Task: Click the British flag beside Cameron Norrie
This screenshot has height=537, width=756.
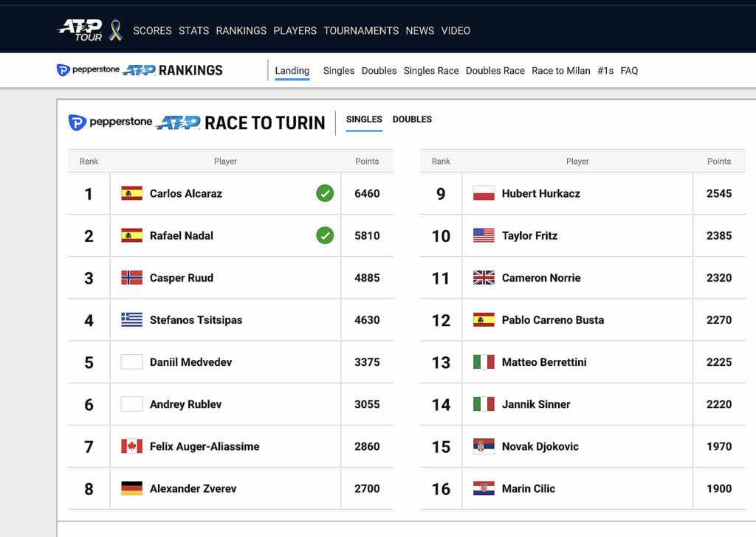Action: click(x=484, y=278)
